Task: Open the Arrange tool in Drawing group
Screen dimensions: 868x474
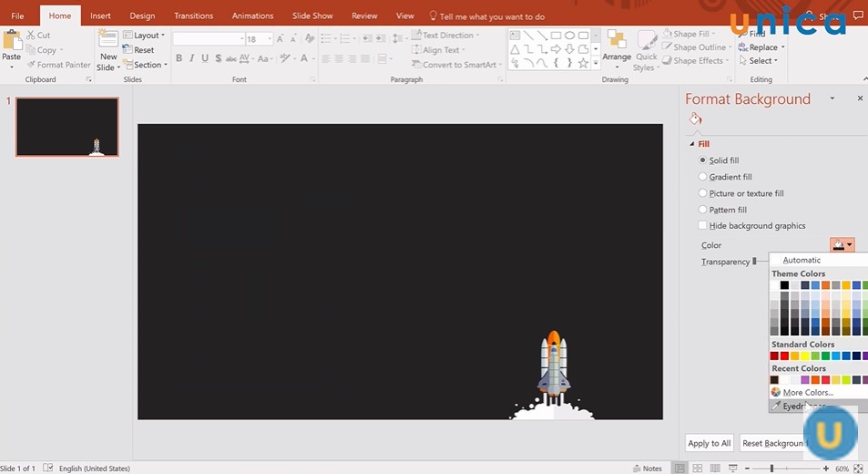Action: pyautogui.click(x=617, y=49)
